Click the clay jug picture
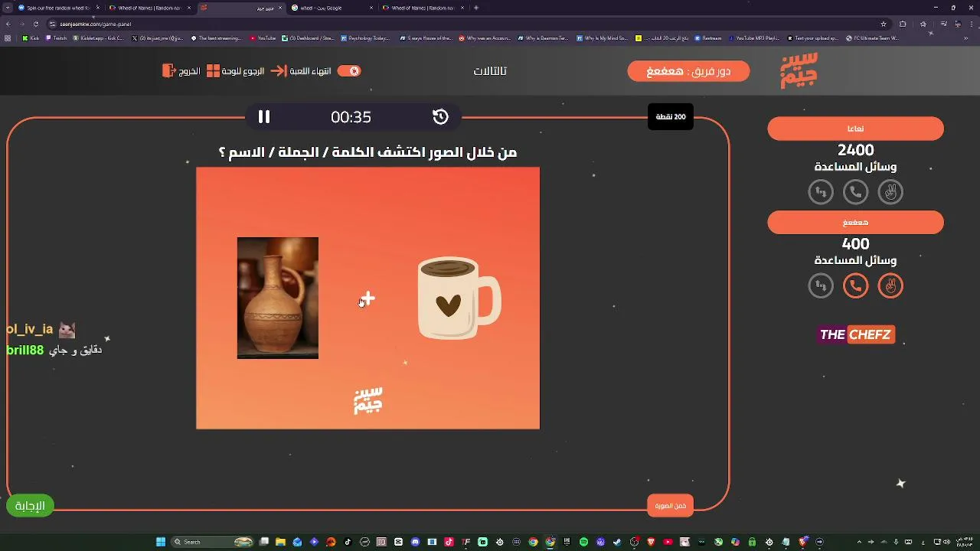 click(278, 298)
